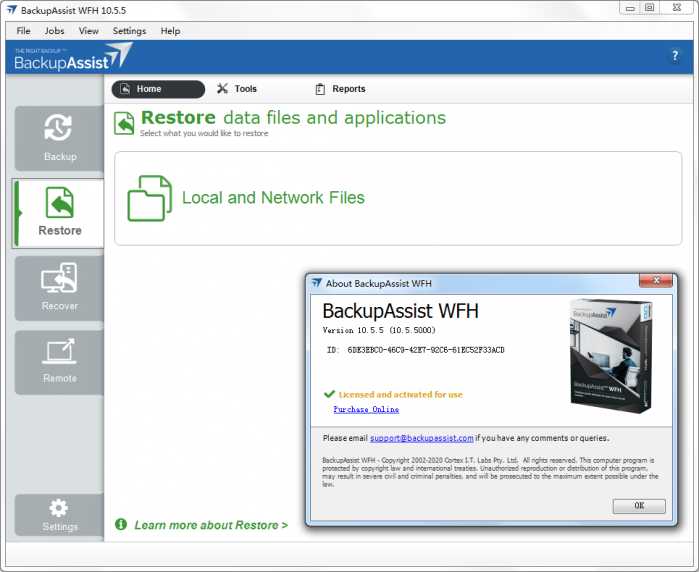This screenshot has width=699, height=572.
Task: Select the Restore sidebar button
Action: (58, 214)
